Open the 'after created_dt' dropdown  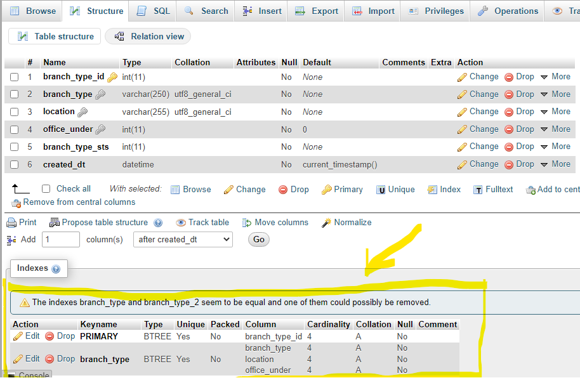click(x=183, y=239)
